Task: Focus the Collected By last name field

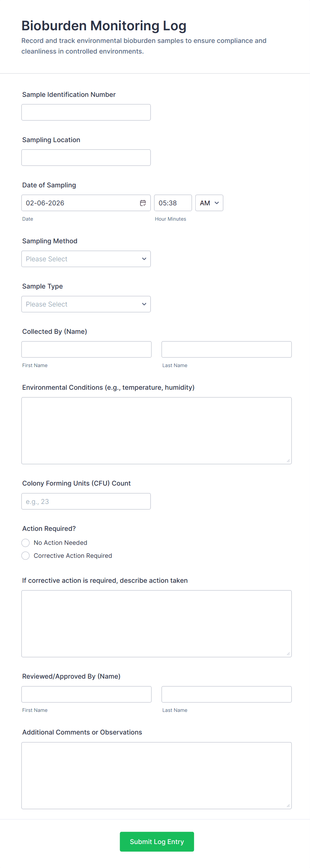Action: click(x=226, y=349)
